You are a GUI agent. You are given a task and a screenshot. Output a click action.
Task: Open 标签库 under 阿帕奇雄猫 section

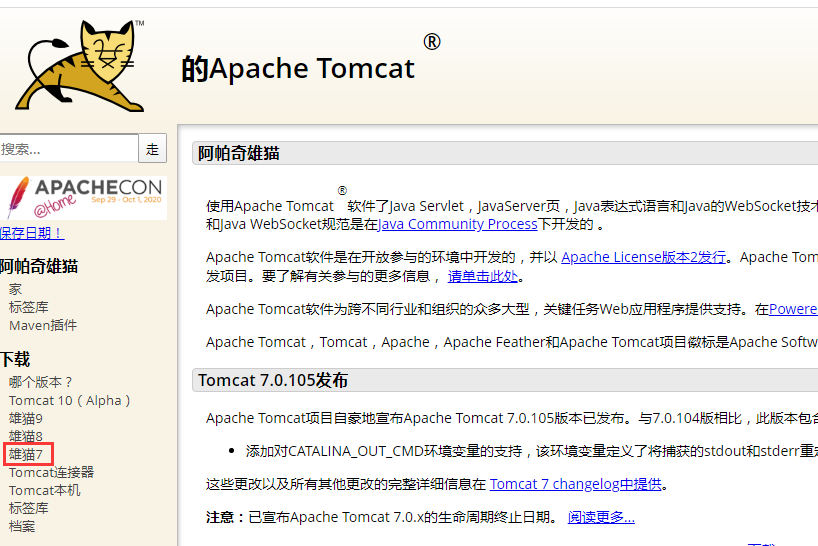point(29,307)
